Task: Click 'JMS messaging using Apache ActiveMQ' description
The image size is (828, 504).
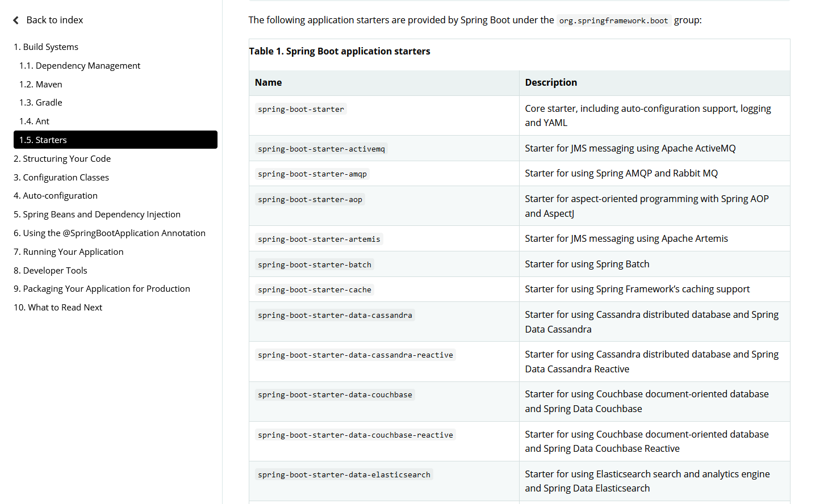Action: pyautogui.click(x=630, y=149)
